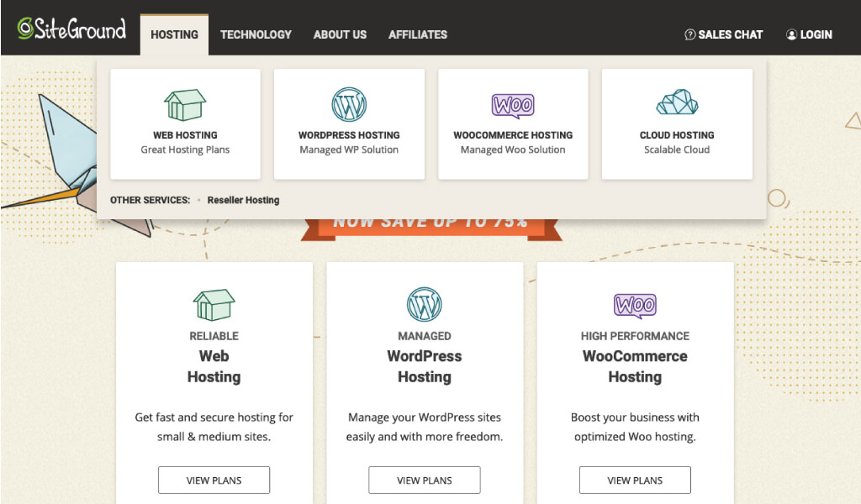
Task: Click text 'Manage your WordPress sites'
Action: (x=425, y=417)
